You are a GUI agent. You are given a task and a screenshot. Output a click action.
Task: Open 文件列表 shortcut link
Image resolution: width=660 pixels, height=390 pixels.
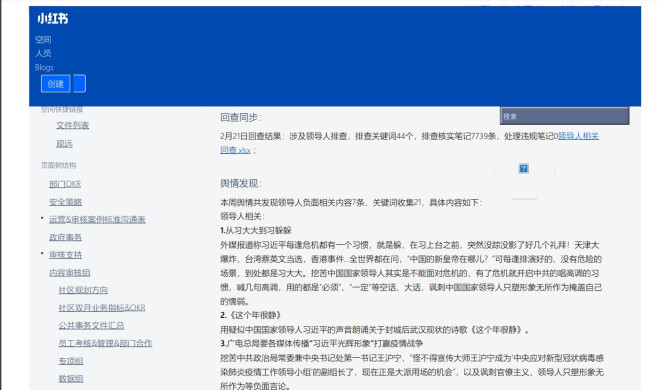tap(72, 125)
